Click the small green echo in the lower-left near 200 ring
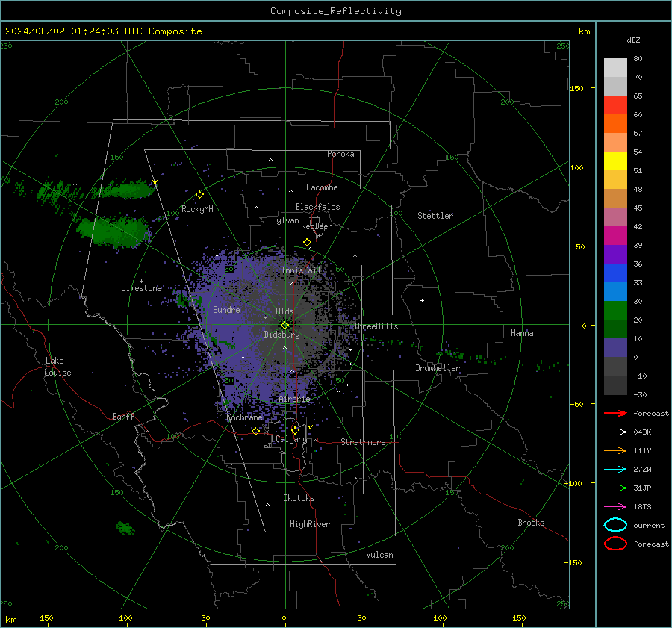Viewport: 672px width, 628px height. [x=125, y=528]
